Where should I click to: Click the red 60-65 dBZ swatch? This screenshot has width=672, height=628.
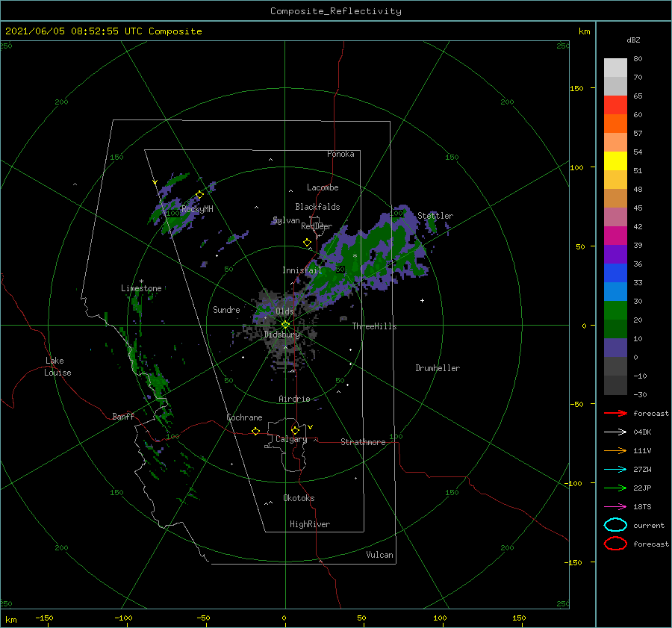click(x=615, y=105)
